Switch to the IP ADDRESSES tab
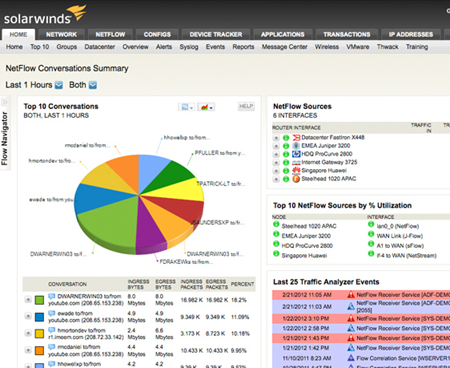 (411, 34)
